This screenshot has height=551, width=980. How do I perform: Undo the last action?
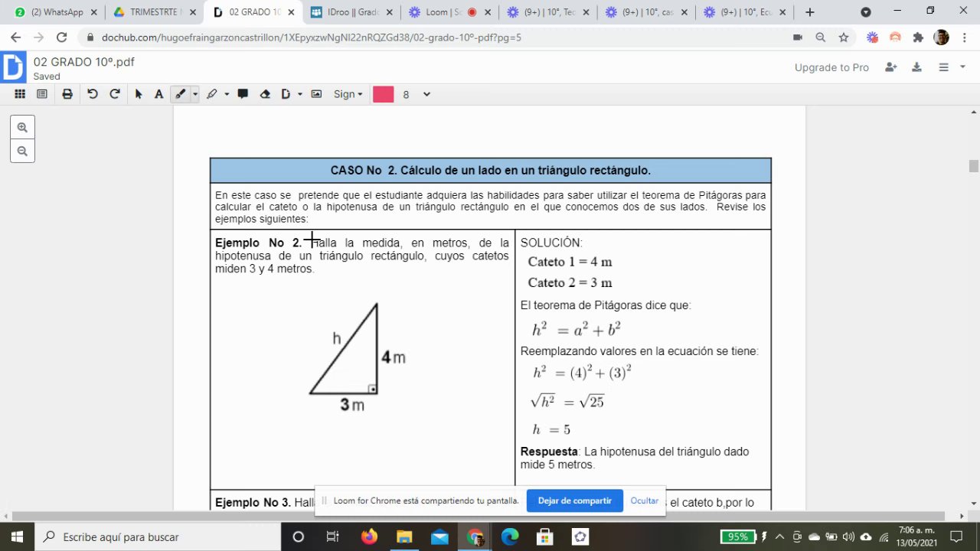click(x=93, y=94)
